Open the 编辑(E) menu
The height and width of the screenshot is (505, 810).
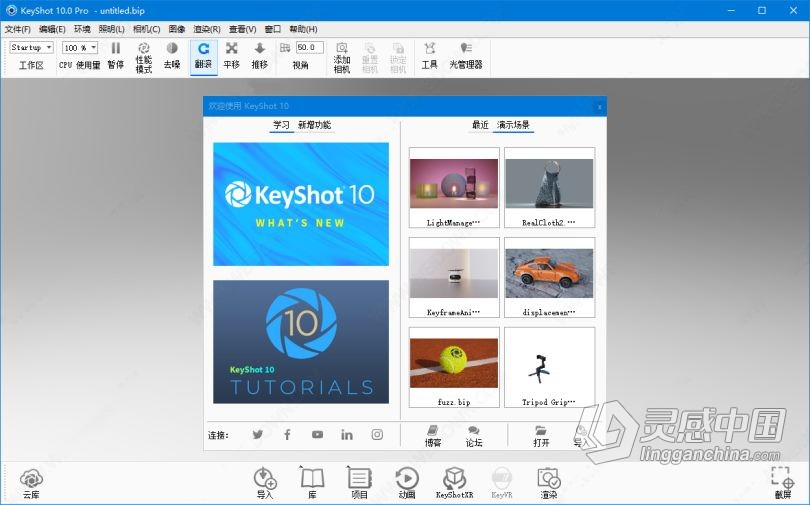point(52,29)
